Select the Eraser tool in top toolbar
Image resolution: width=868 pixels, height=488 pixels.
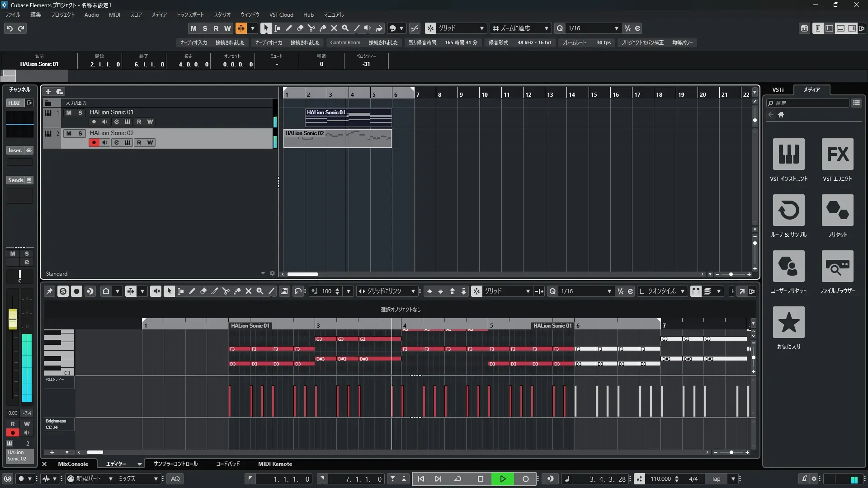(300, 28)
